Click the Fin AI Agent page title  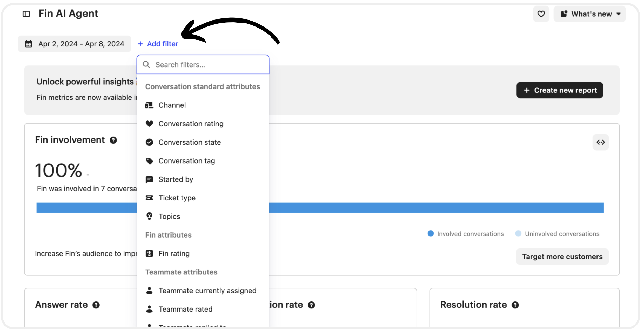[68, 14]
